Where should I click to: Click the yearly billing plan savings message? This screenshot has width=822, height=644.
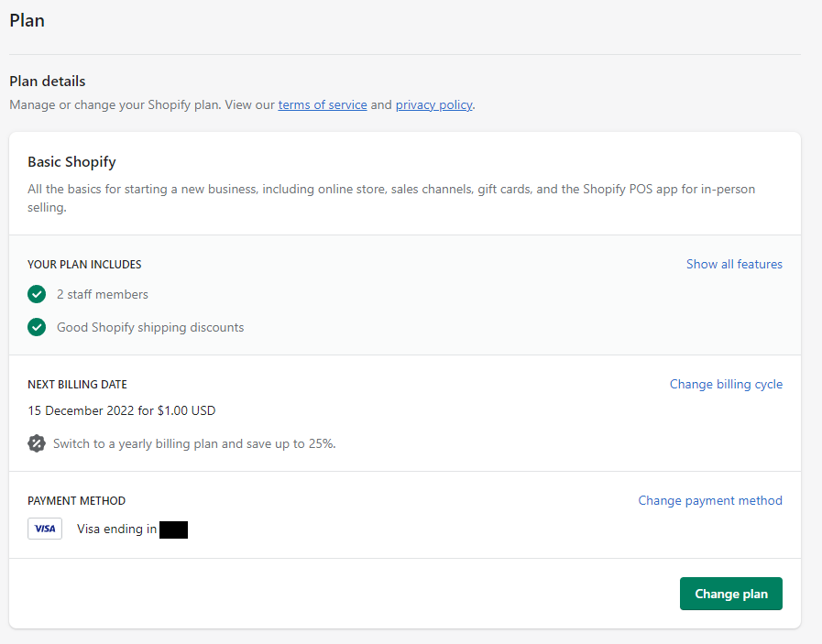click(194, 443)
